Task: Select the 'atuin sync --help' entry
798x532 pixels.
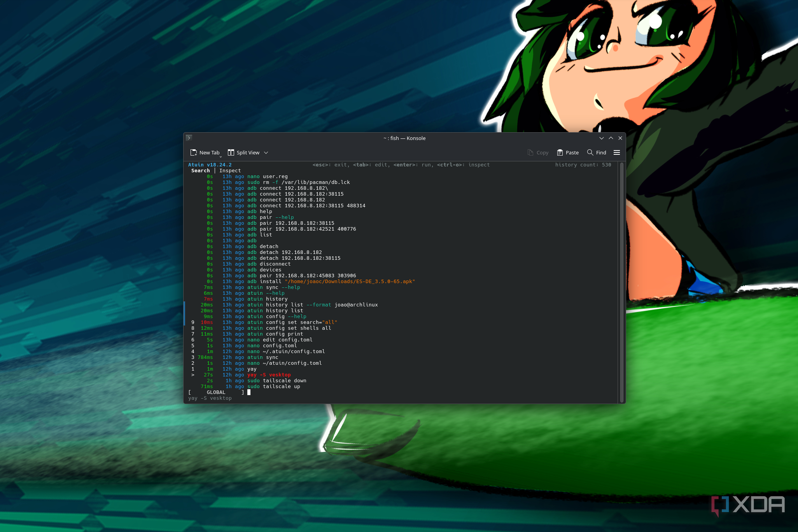Action: (273, 287)
